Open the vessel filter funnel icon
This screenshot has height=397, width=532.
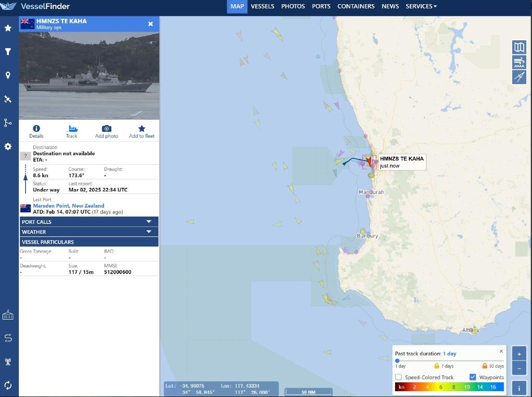pos(8,52)
